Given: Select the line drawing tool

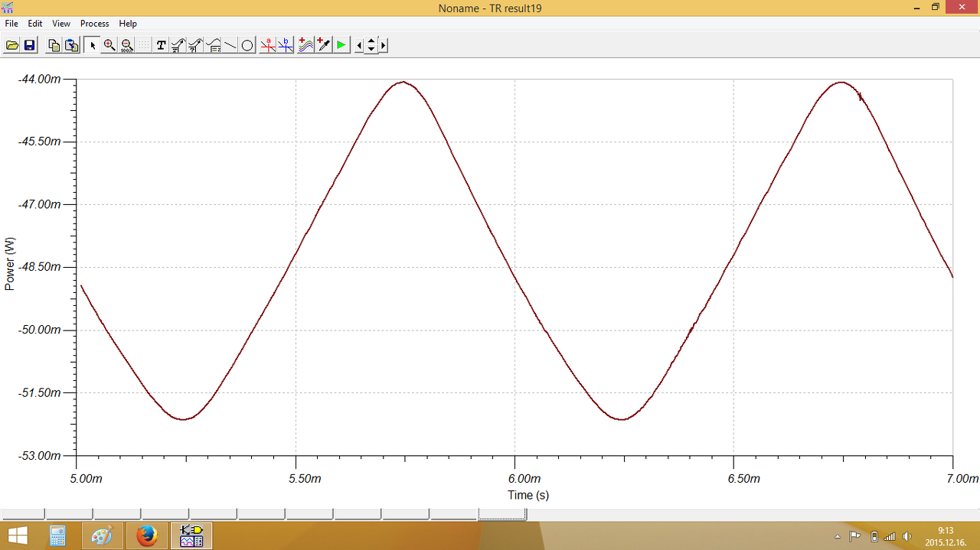Looking at the screenshot, I should coord(230,45).
